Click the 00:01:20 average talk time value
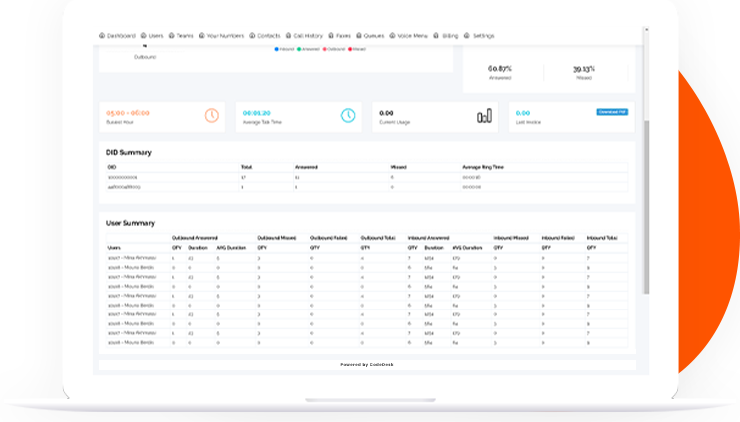The height and width of the screenshot is (422, 740). click(x=257, y=113)
